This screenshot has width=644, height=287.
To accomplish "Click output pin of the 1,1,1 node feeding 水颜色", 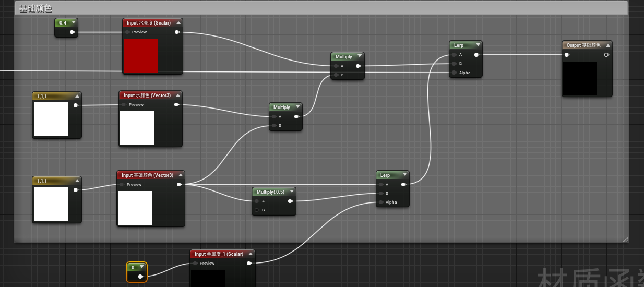I will tap(76, 105).
